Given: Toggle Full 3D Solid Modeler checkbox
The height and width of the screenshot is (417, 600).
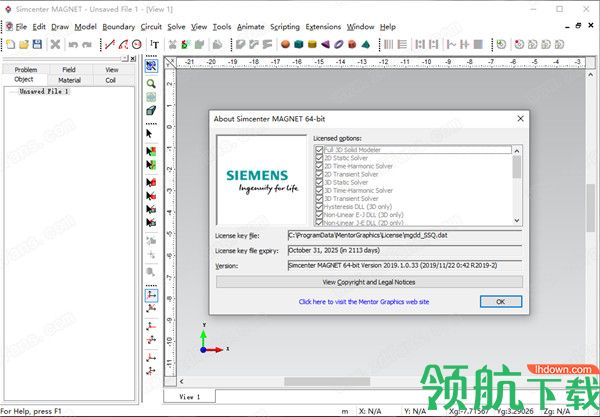Looking at the screenshot, I should click(319, 150).
